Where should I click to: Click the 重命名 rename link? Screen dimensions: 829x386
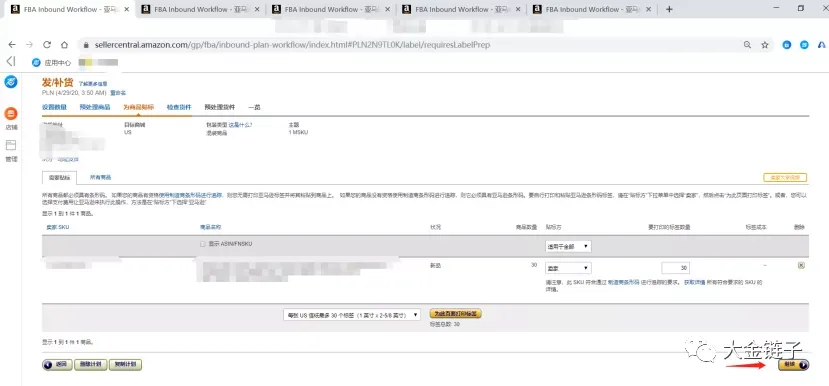(x=118, y=93)
